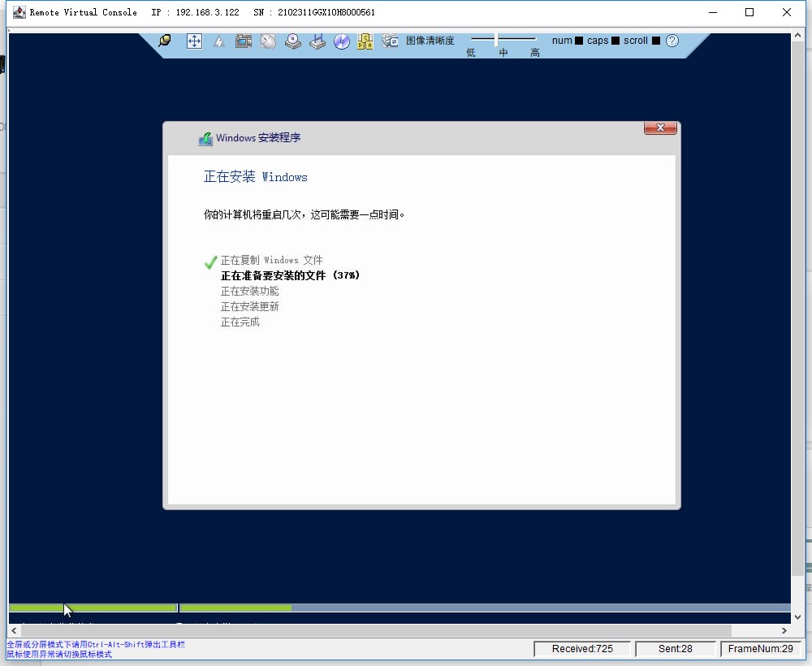Click the vertical scrollbar thumb

tap(797, 309)
